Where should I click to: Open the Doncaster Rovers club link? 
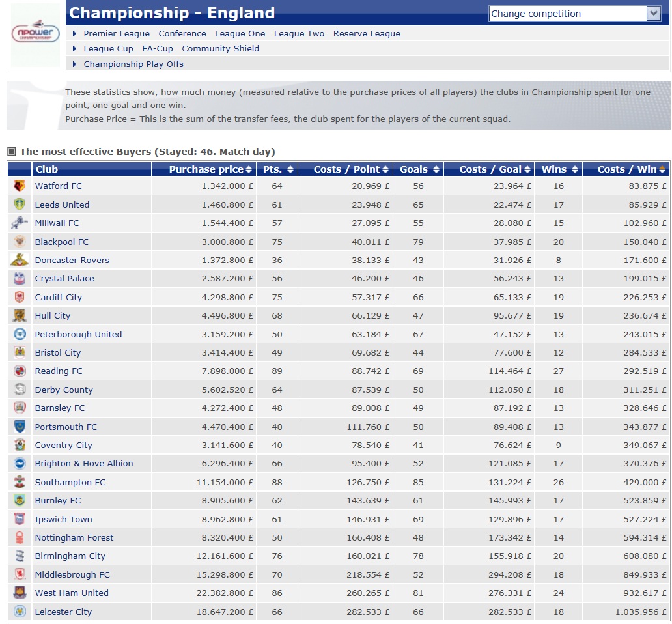[x=72, y=260]
